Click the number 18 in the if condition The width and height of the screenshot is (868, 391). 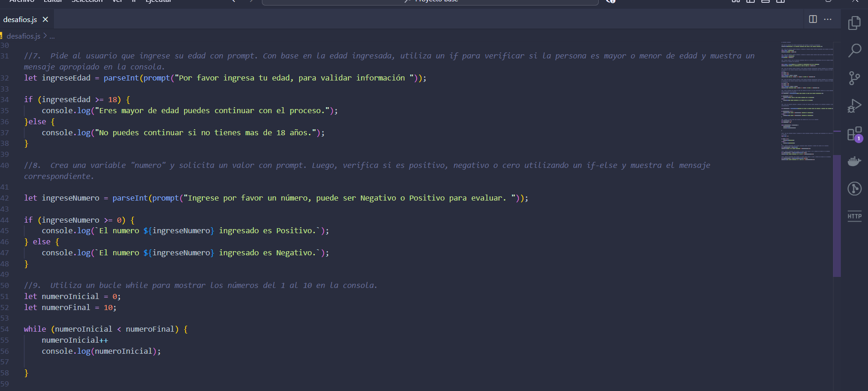click(x=112, y=99)
